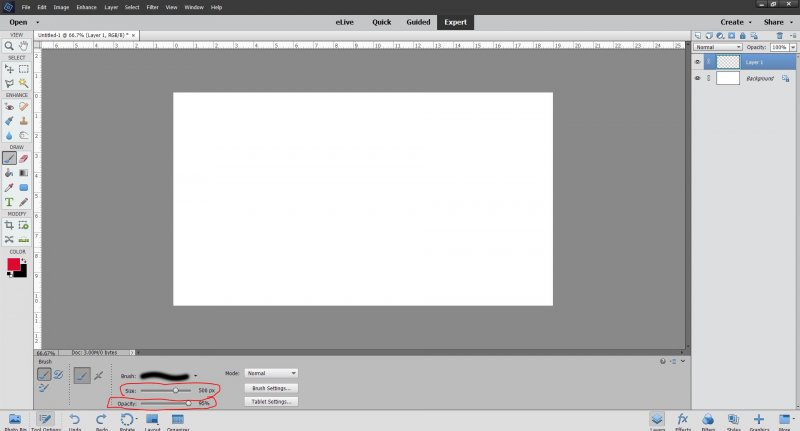Select the Custom Shape tool
Image resolution: width=800 pixels, height=431 pixels.
point(23,188)
